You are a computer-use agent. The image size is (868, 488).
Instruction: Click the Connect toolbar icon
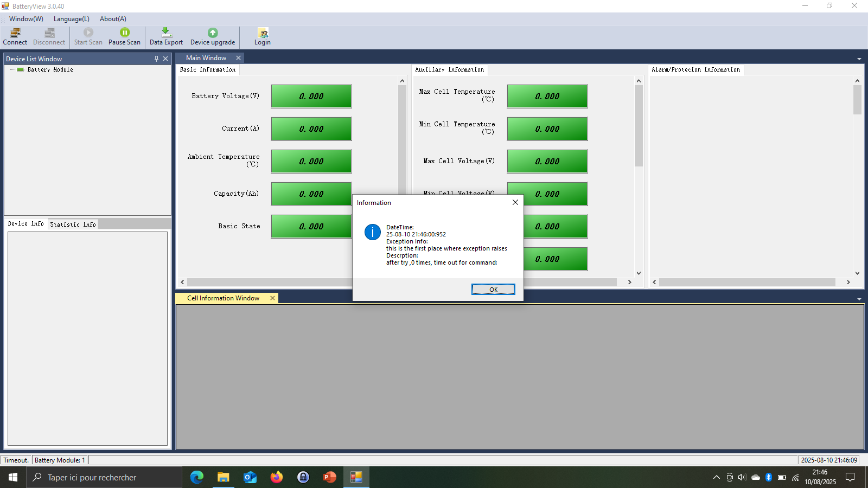15,36
